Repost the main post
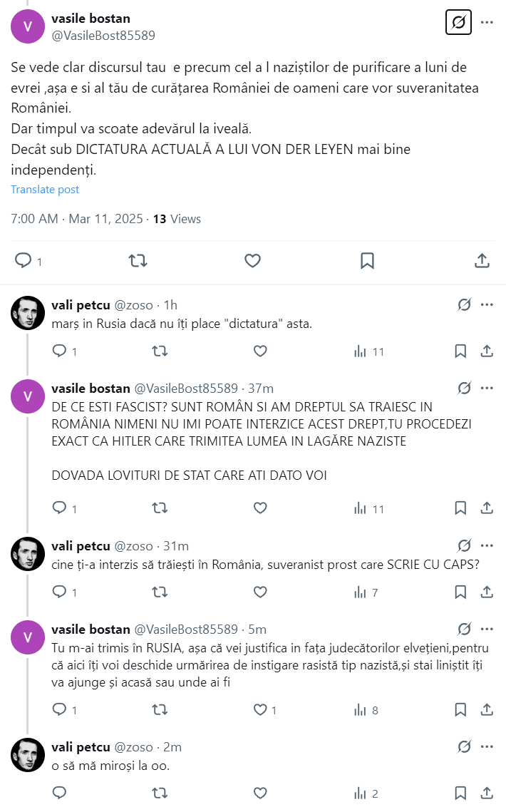Image resolution: width=506 pixels, height=812 pixels. point(138,261)
